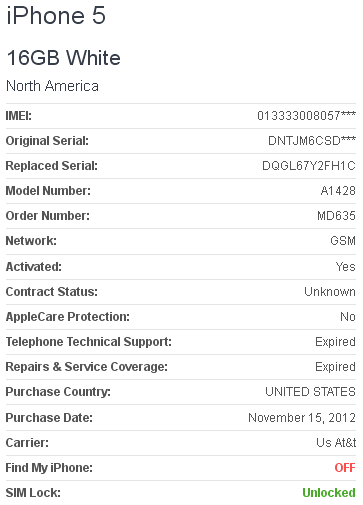Click the Us At&t carrier value
The height and width of the screenshot is (505, 363).
[336, 443]
